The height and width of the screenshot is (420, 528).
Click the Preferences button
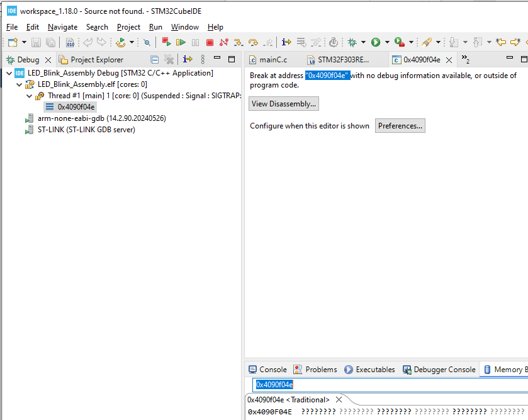[400, 126]
